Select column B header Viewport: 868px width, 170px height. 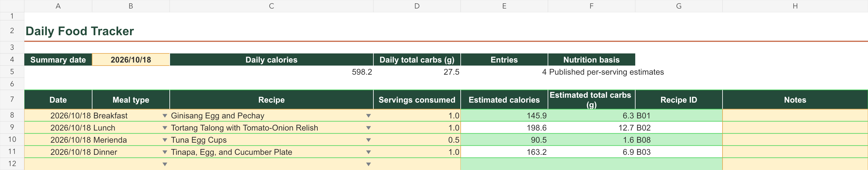click(131, 6)
